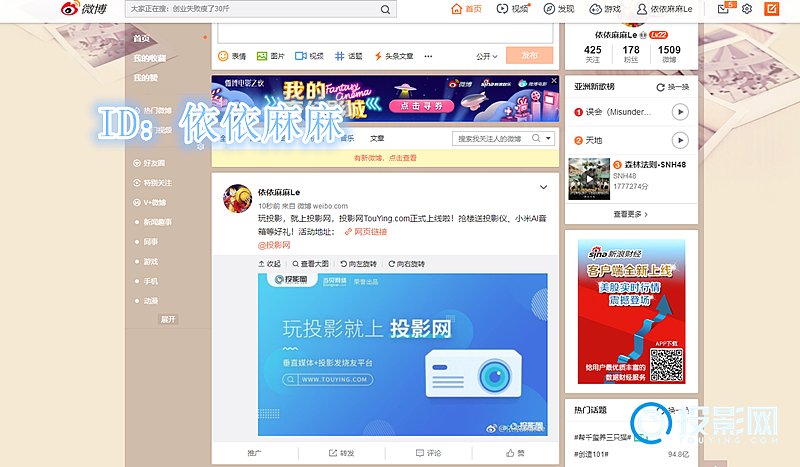Viewport: 800px width, 467px height.
Task: Rotate image left with 向左旋转
Action: coord(359,264)
